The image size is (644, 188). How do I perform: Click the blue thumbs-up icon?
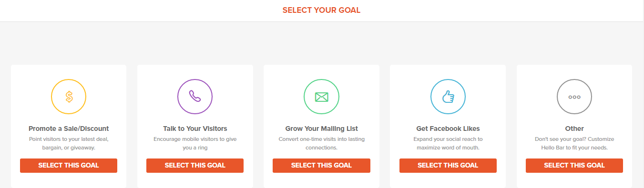pyautogui.click(x=448, y=97)
